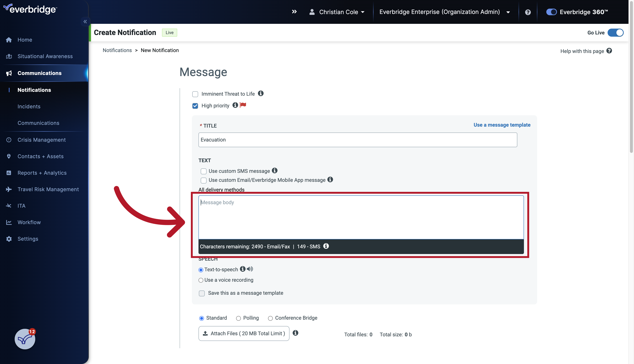This screenshot has height=364, width=634.
Task: Enable Save this as a message template
Action: click(x=202, y=293)
